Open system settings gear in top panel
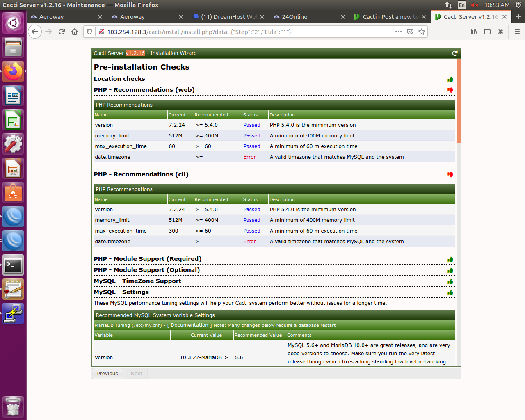Screen dimensions: 525x420 [x=518, y=5]
